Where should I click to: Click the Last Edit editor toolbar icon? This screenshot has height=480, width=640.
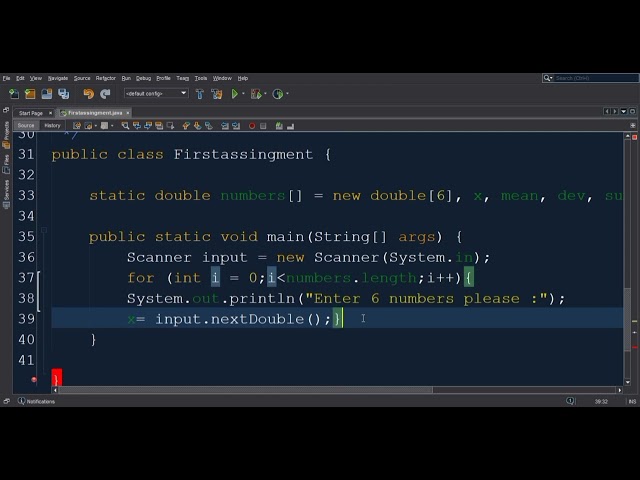point(77,126)
